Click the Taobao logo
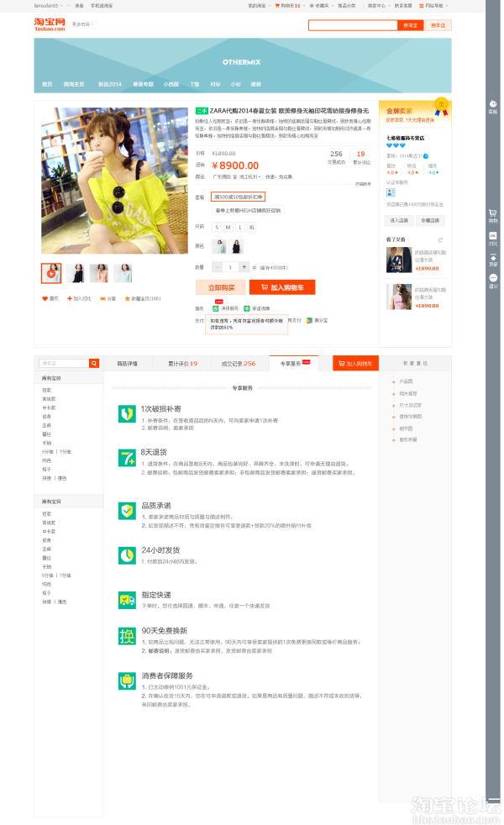This screenshot has height=825, width=504. pyautogui.click(x=50, y=24)
